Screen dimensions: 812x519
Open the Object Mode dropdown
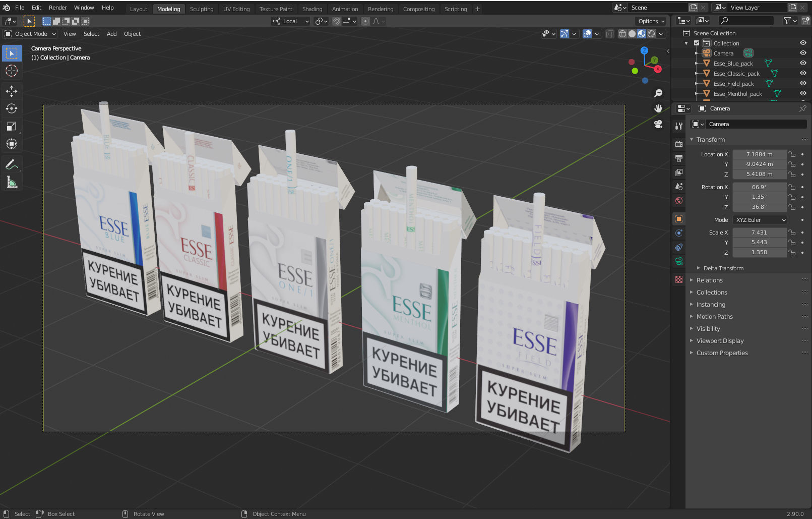pos(30,34)
